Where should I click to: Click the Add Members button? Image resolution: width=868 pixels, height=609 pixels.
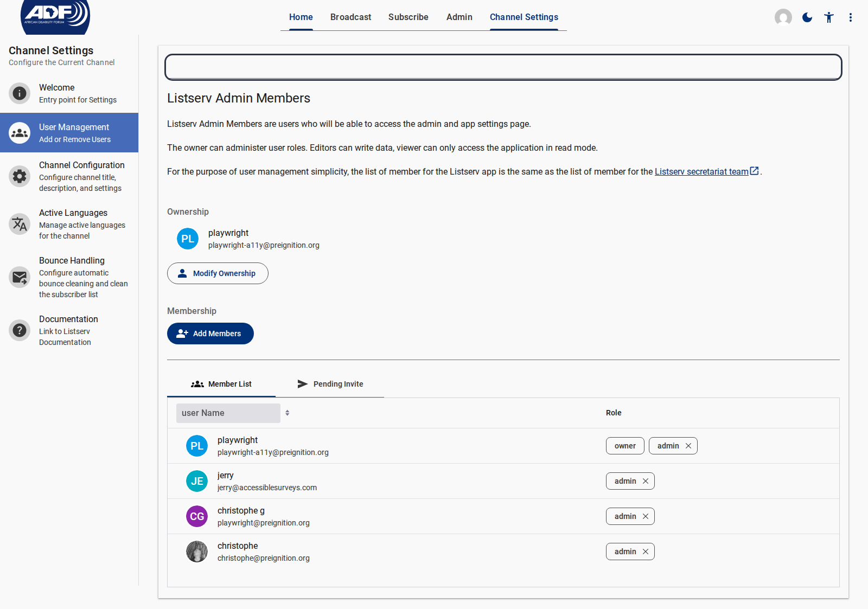[x=210, y=334]
